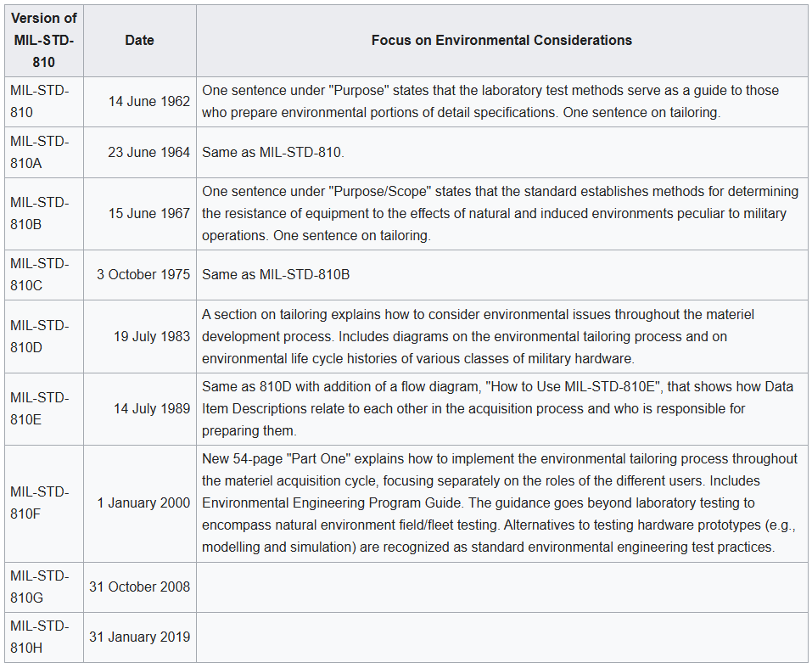This screenshot has width=812, height=668.
Task: Select the MIL-STD-810D row label
Action: click(x=44, y=336)
